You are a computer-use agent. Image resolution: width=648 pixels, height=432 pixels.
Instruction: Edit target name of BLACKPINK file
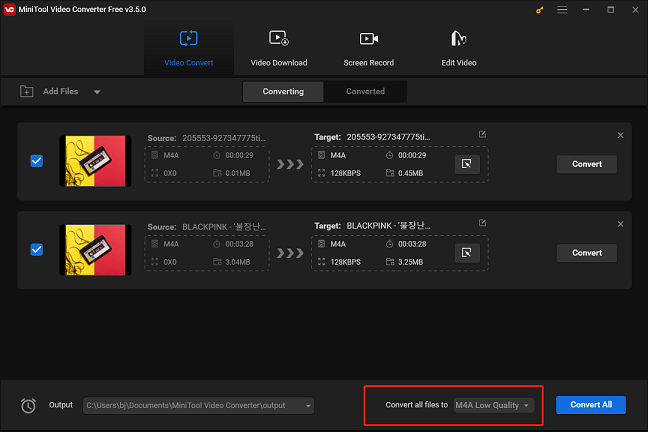pos(482,223)
